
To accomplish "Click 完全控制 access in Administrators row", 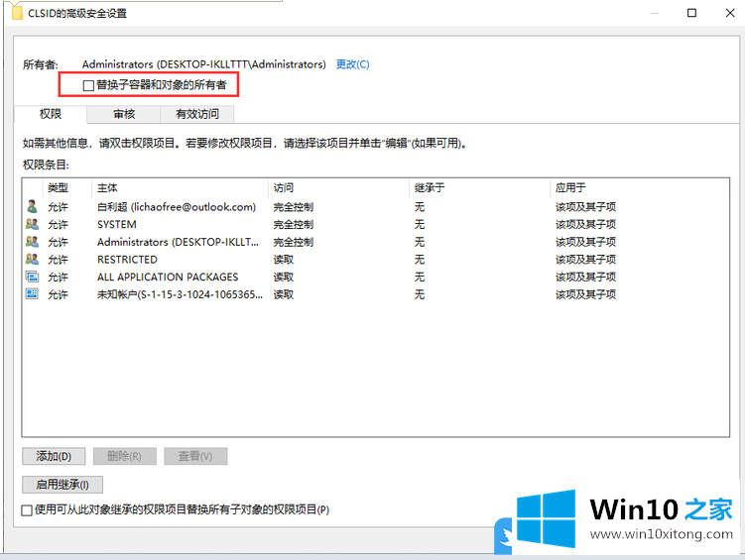I will click(x=294, y=242).
